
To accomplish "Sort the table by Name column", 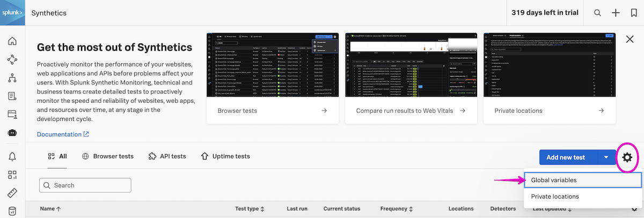I will point(50,209).
